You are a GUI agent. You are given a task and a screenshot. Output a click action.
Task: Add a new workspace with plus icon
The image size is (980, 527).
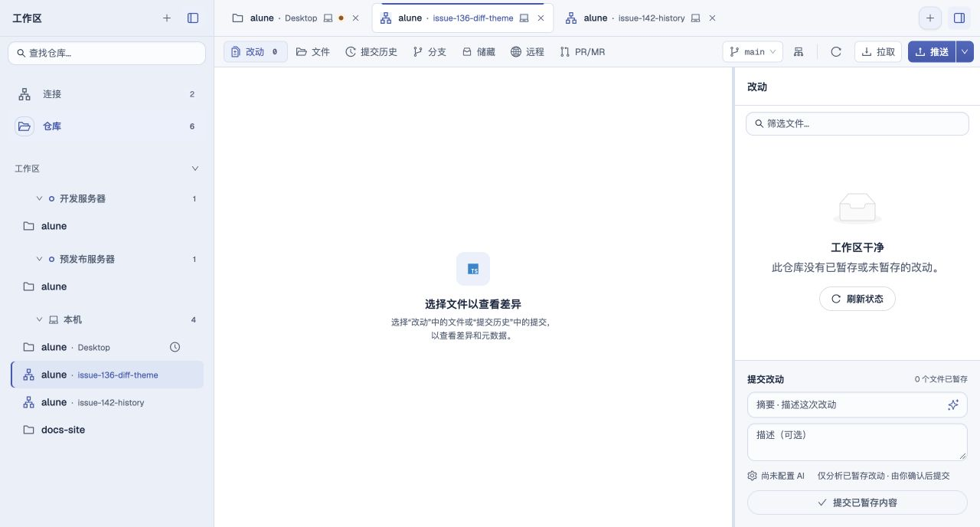[x=167, y=18]
